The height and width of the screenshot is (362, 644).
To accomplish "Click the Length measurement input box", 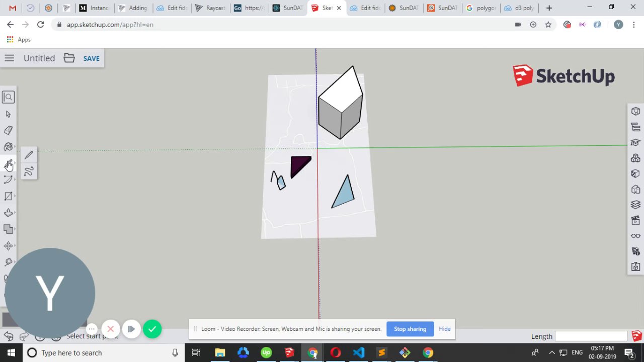I will (x=591, y=336).
